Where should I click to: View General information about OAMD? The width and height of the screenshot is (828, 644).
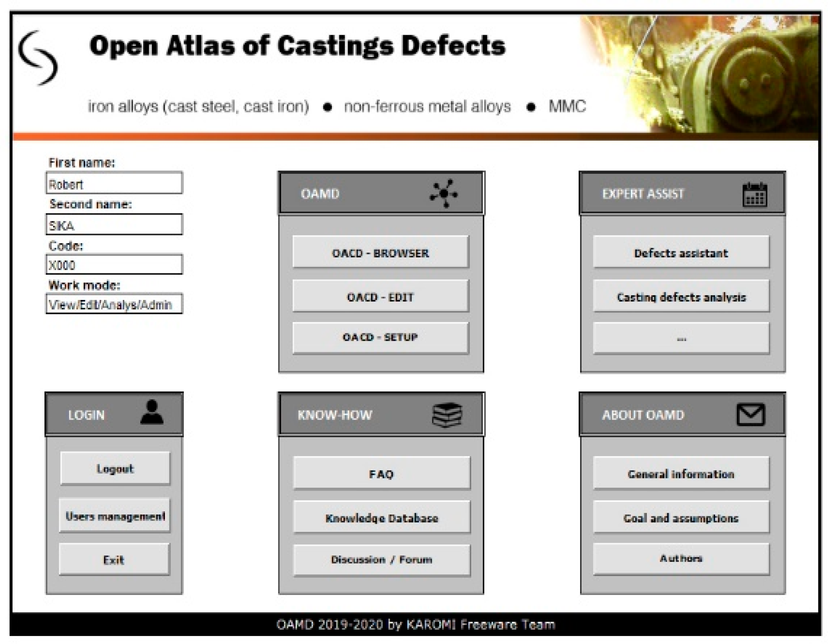pos(681,474)
